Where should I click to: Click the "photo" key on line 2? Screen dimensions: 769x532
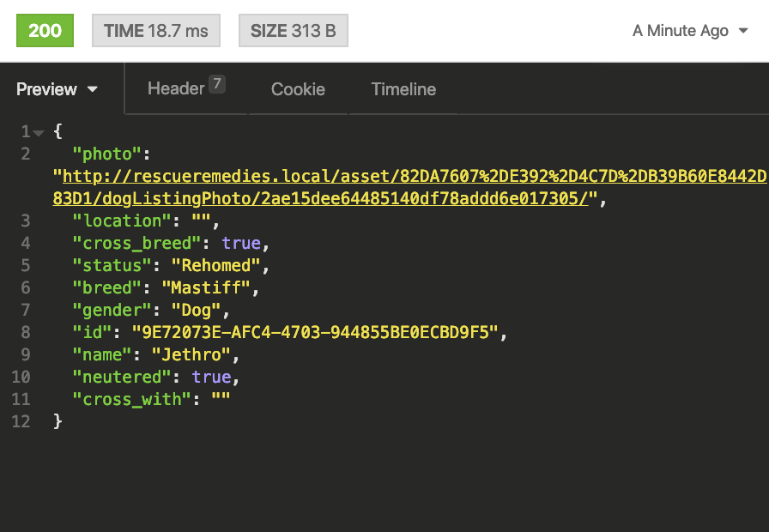click(106, 154)
